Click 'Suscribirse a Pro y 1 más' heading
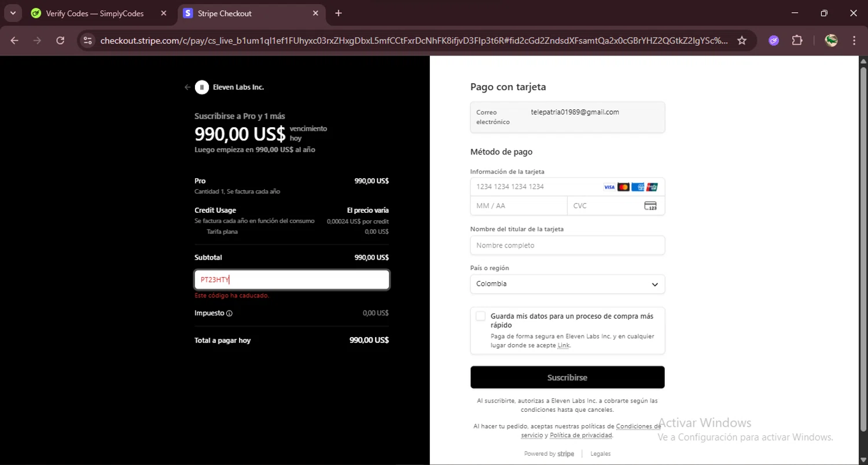Viewport: 868px width, 465px height. [x=240, y=116]
